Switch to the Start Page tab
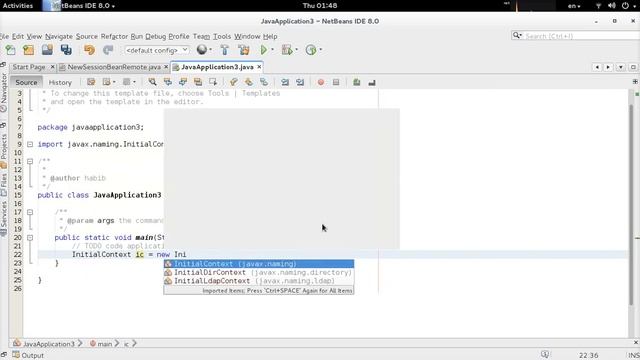Image resolution: width=640 pixels, height=360 pixels. pyautogui.click(x=29, y=67)
